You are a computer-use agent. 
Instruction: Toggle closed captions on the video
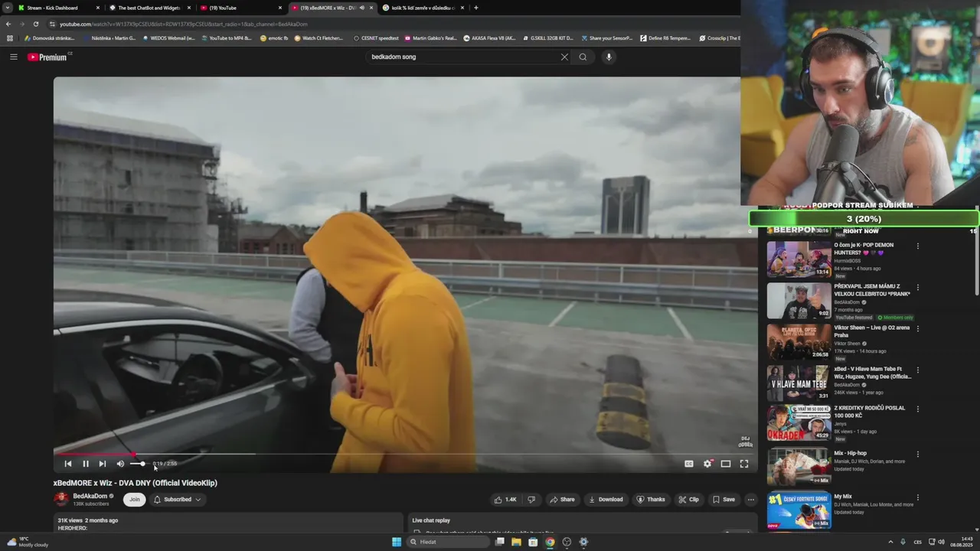[688, 464]
